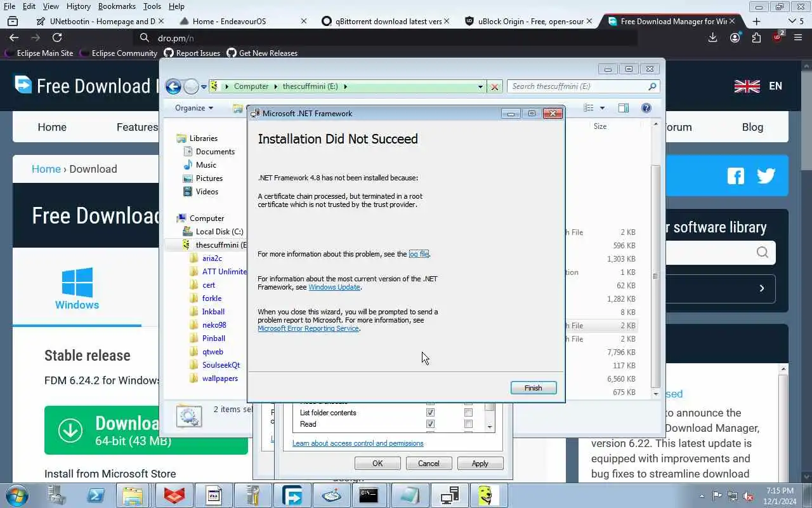Select the Inkball folder
Screen dimensions: 812x508
[213, 312]
